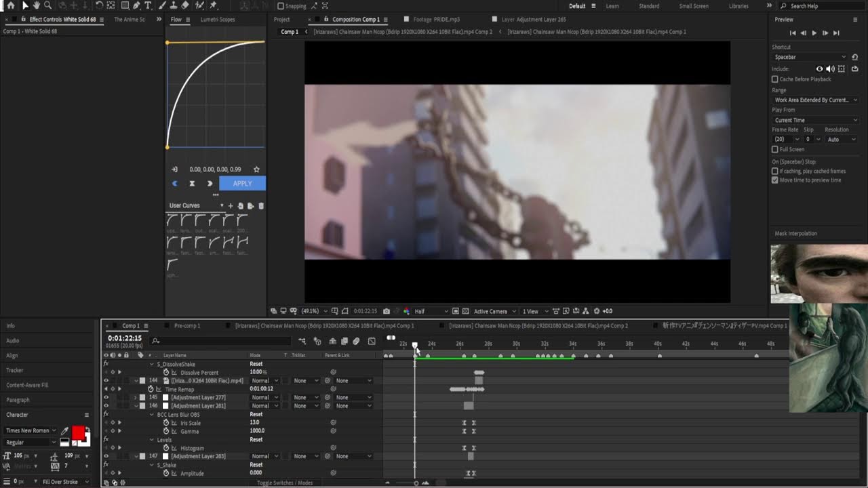Expand layer 145 twirl arrow

[135, 397]
